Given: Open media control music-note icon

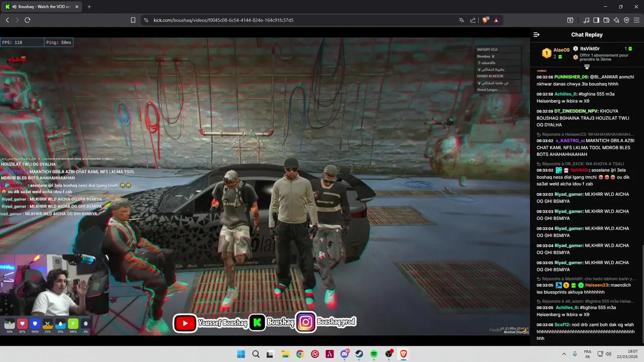Looking at the screenshot, I should (587, 20).
